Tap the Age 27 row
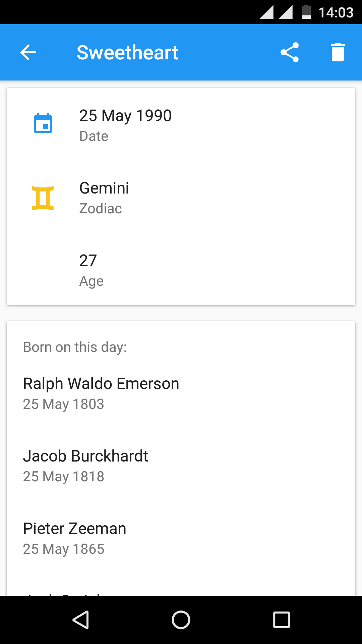Viewport: 362px width, 644px height. [x=181, y=270]
